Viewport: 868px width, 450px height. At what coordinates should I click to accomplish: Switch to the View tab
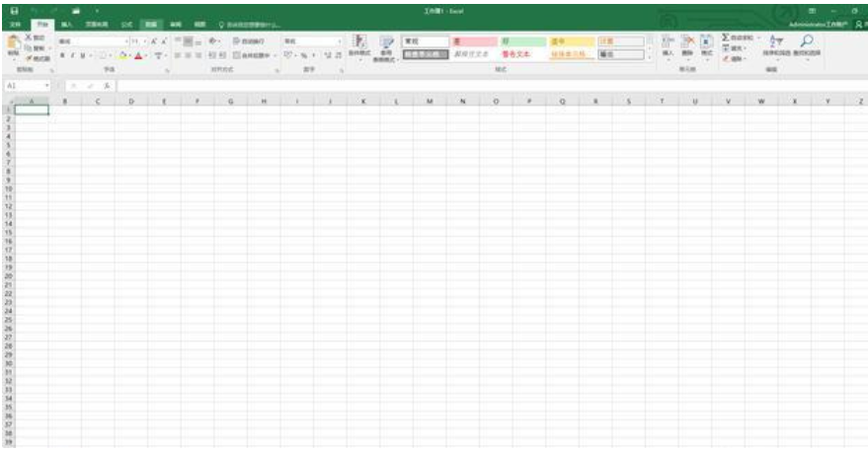199,25
